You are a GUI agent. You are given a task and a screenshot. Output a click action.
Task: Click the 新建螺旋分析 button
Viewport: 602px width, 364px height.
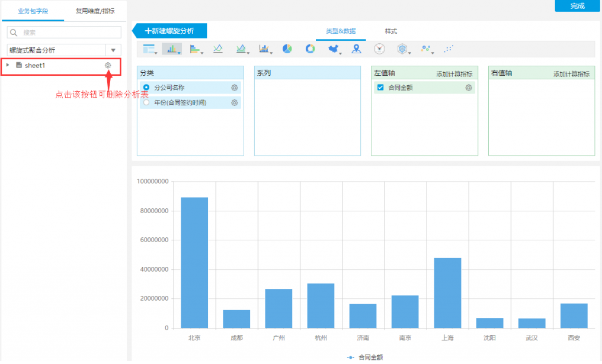[x=169, y=31]
